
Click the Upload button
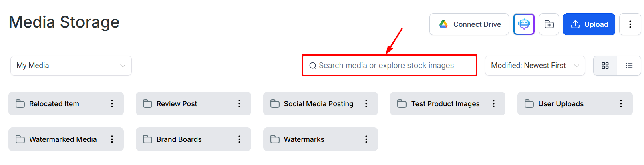click(589, 24)
